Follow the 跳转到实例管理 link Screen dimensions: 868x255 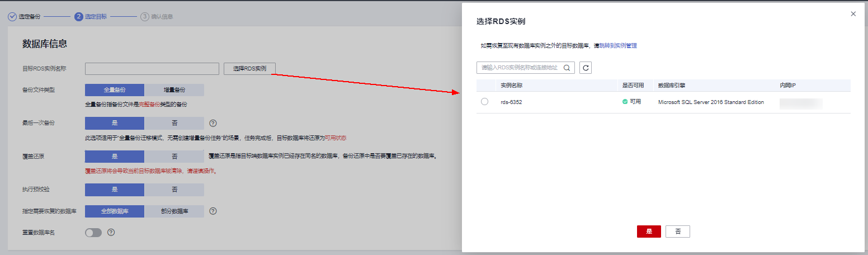point(618,45)
